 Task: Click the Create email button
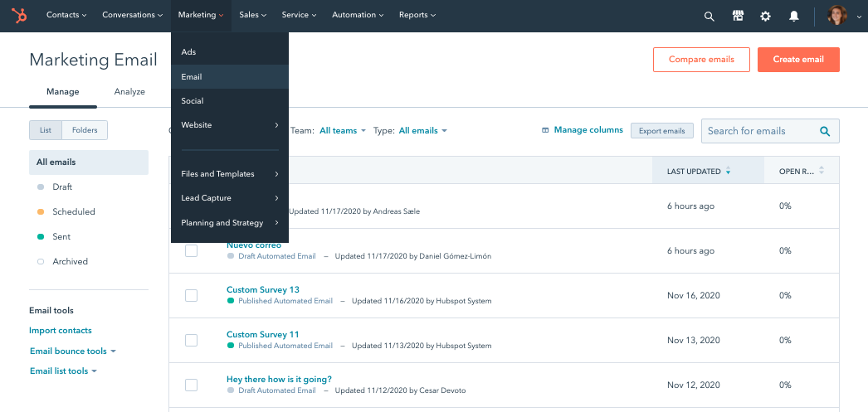798,60
